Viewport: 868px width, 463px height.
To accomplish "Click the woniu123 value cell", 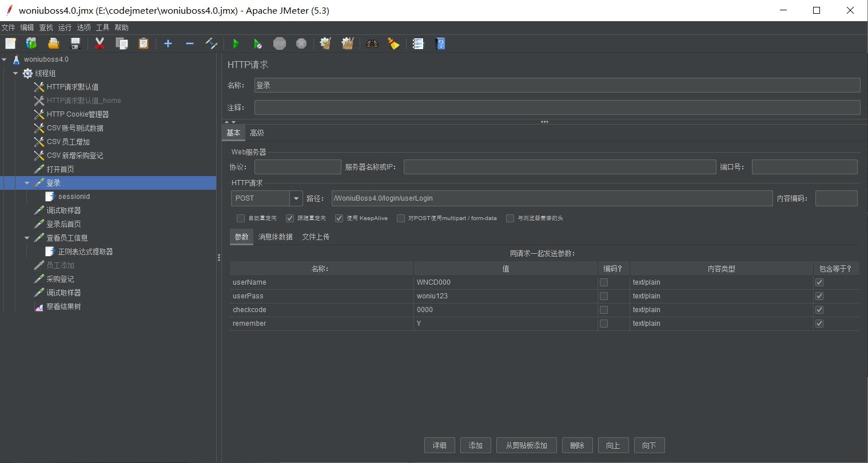I will 505,296.
